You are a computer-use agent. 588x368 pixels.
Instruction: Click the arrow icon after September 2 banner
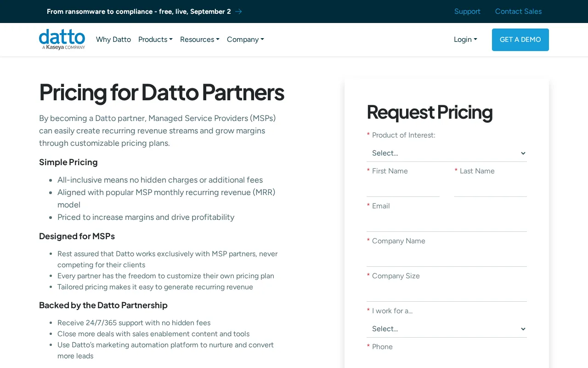point(238,11)
